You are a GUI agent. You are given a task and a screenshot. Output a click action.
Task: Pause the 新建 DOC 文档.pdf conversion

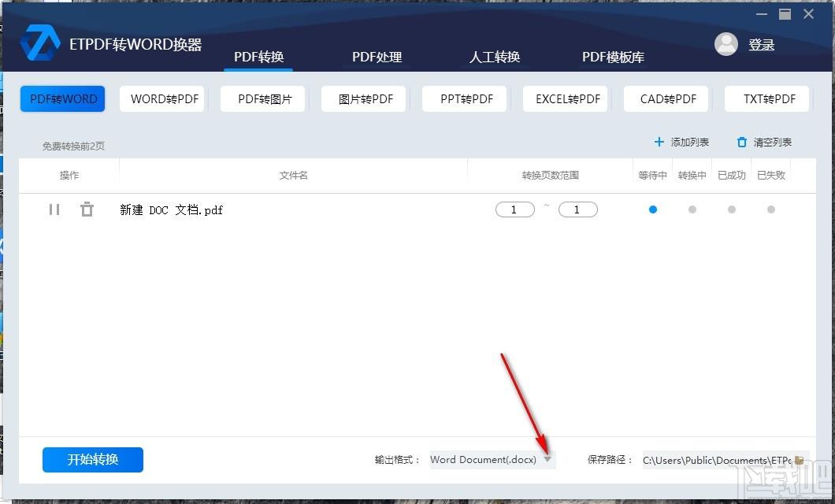click(x=54, y=209)
